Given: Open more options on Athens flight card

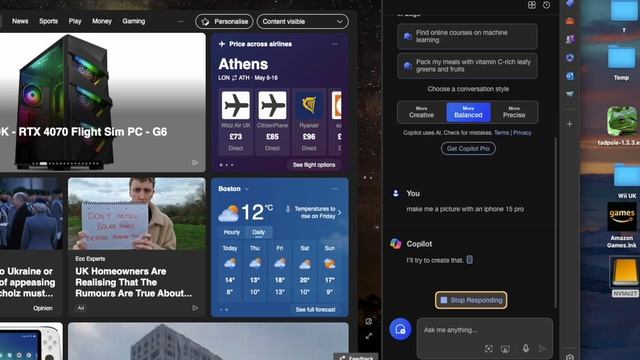Looking at the screenshot, I should (335, 44).
